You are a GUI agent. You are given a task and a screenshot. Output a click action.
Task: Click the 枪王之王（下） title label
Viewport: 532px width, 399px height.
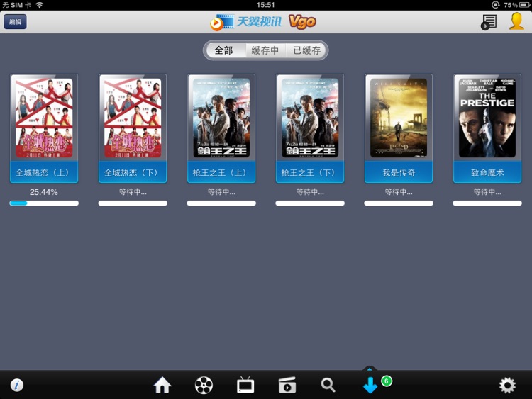point(310,172)
